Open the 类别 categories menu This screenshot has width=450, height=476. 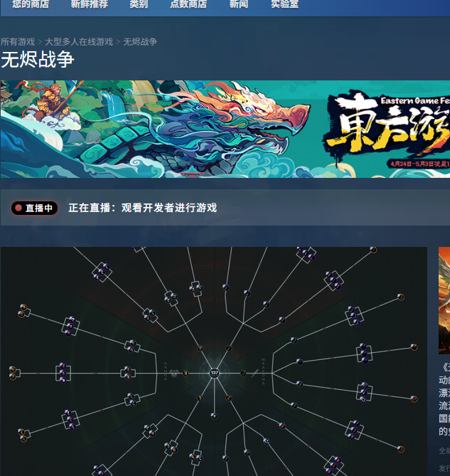tap(139, 4)
